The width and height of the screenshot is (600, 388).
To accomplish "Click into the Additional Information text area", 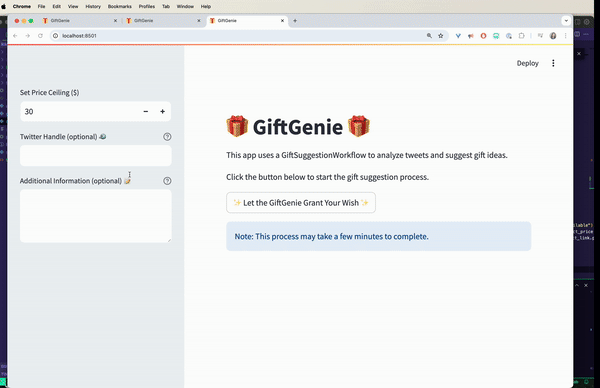I will [x=96, y=216].
